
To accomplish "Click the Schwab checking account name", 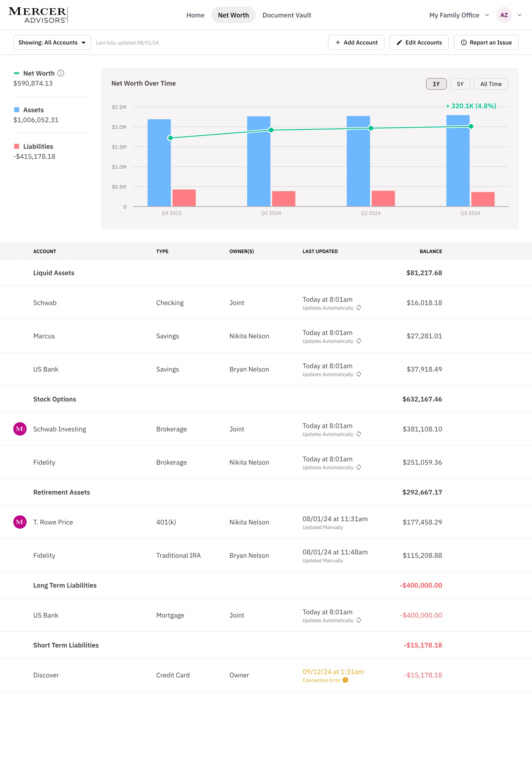I will [45, 303].
